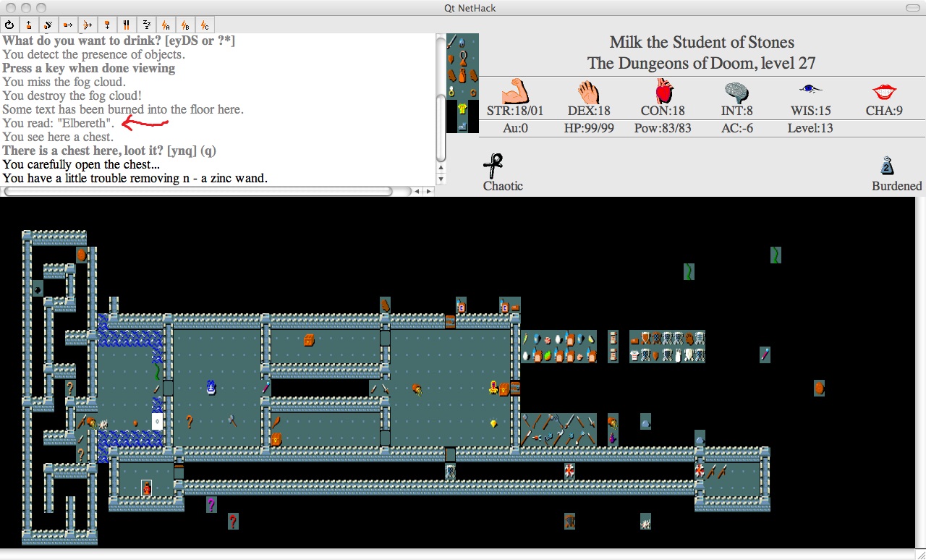926x560 pixels.
Task: Click the Eat (fork and knife) toolbar icon
Action: 127,25
